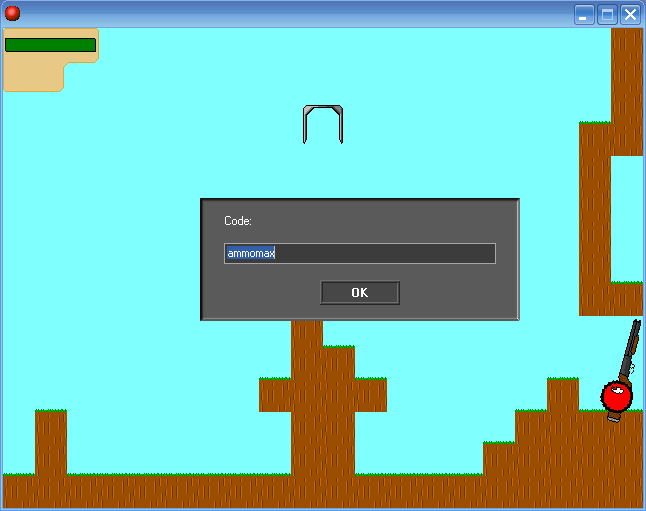
Task: Close the game window
Action: pyautogui.click(x=630, y=15)
